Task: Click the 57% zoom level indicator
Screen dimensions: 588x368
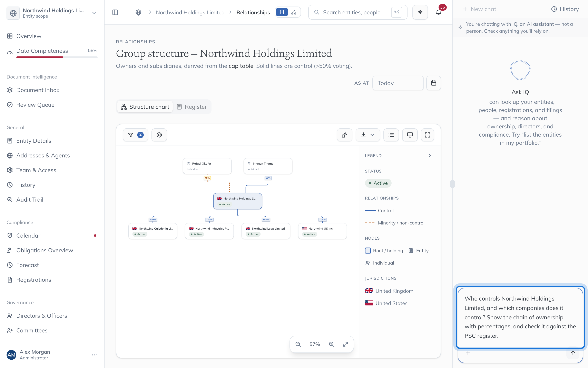Action: pos(314,344)
